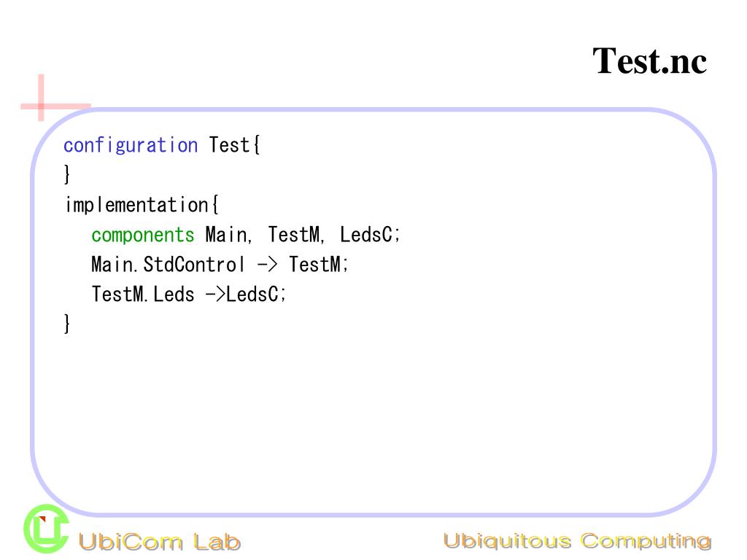Click the closing brace under configuration

point(67,175)
